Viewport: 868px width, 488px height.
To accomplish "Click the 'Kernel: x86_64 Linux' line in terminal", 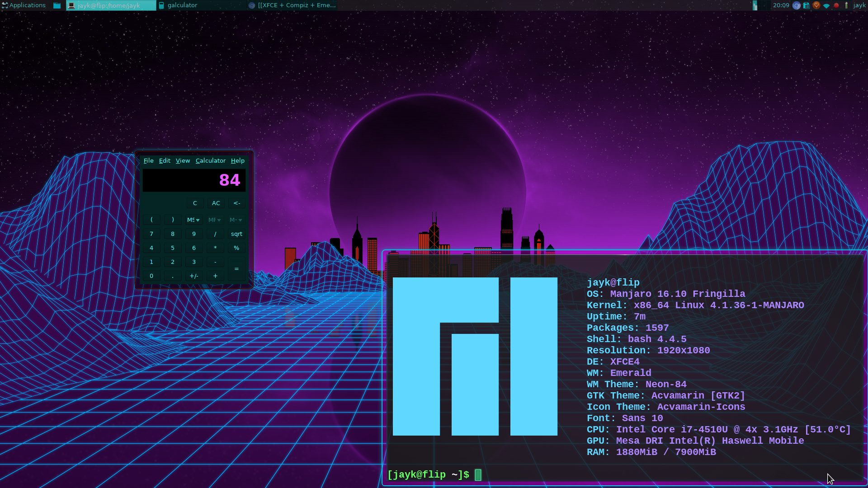I will pyautogui.click(x=695, y=305).
